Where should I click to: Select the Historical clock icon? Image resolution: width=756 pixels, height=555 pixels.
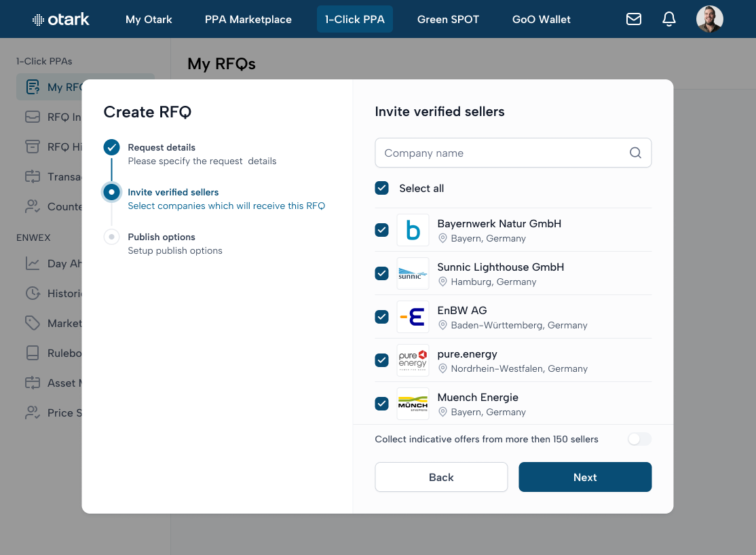32,293
